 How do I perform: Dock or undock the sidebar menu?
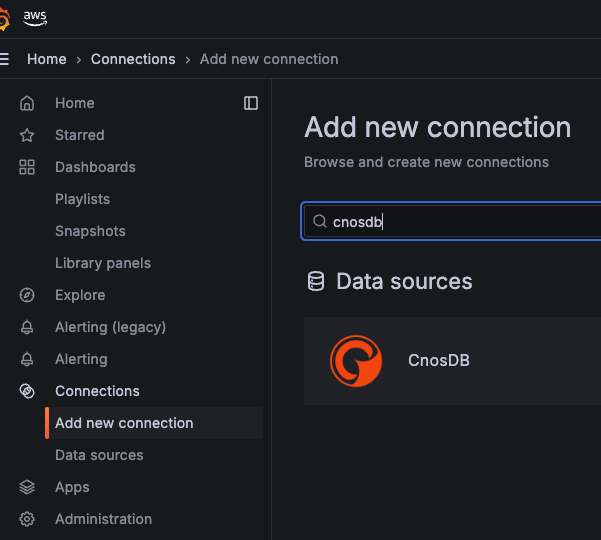(251, 103)
